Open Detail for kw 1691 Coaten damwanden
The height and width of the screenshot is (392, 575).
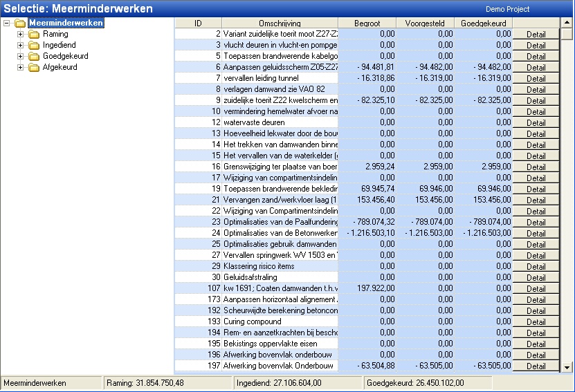[x=536, y=289]
